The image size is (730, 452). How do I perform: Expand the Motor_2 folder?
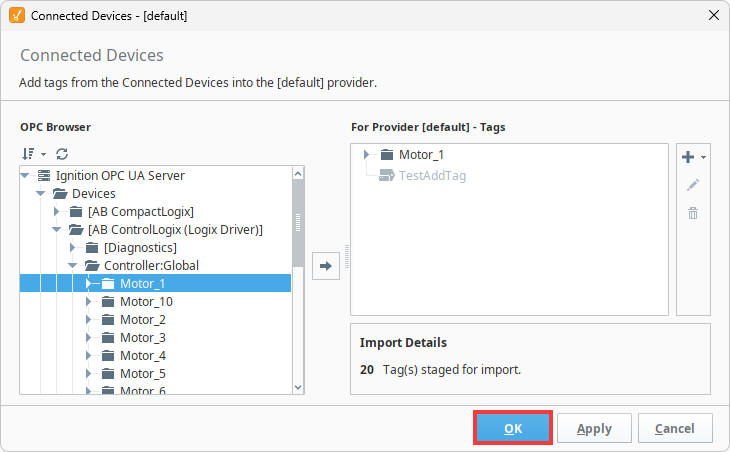(x=88, y=320)
